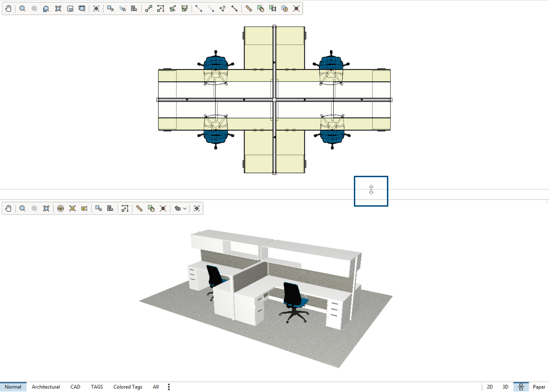Activate Zoom Extents in the 3D view toolbar
This screenshot has width=549, height=392.
46,208
